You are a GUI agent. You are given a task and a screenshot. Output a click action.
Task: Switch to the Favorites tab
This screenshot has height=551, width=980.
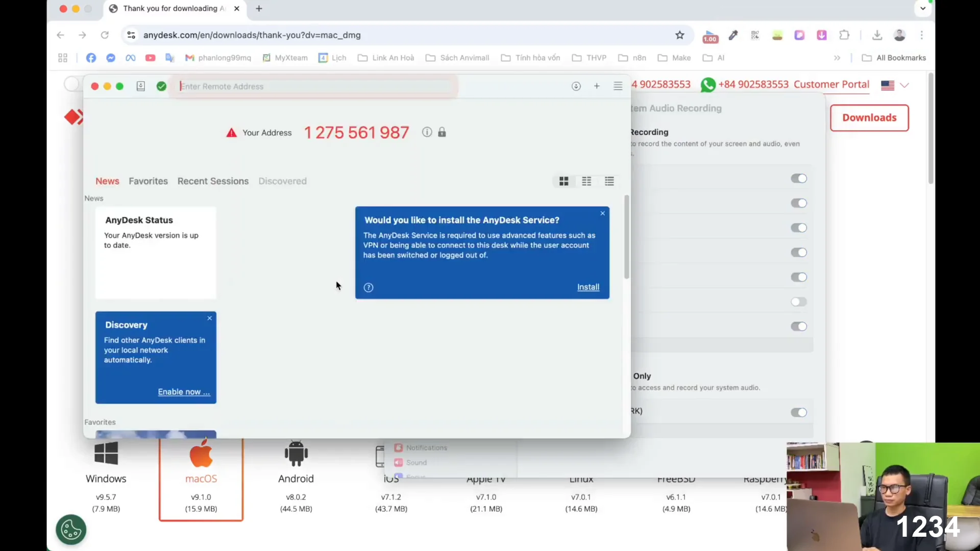[x=148, y=181]
